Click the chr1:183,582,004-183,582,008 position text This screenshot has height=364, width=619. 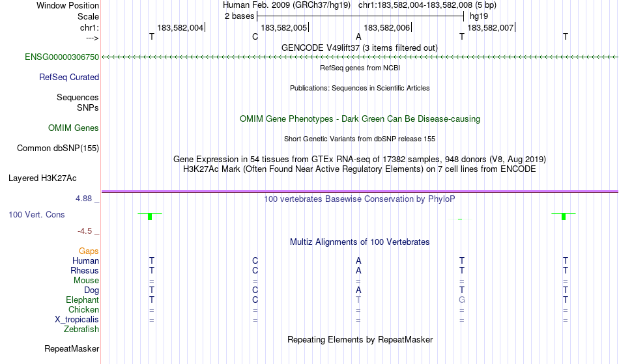point(427,5)
